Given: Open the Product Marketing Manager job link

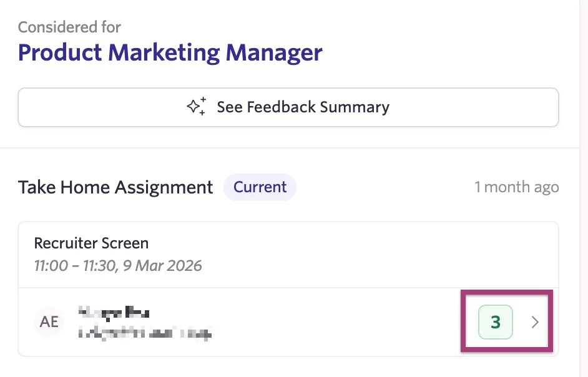Looking at the screenshot, I should click(x=170, y=52).
